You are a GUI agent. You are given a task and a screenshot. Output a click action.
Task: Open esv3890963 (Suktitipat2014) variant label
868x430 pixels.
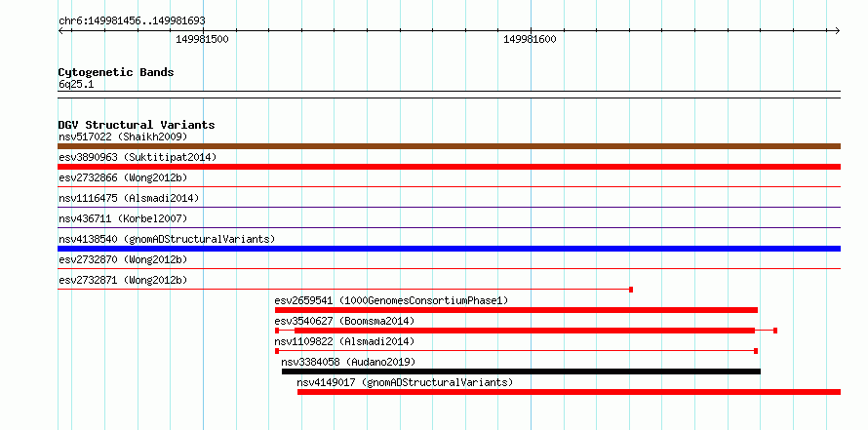coord(138,157)
